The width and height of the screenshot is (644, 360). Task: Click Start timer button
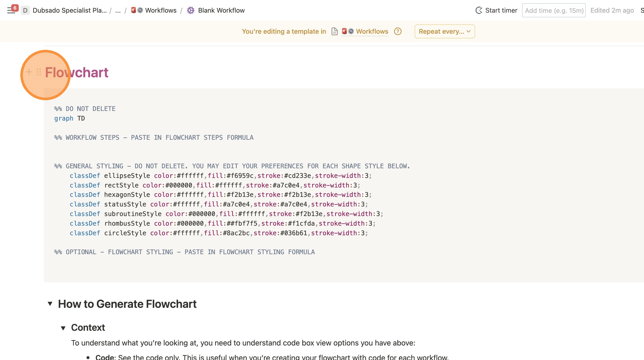(496, 10)
